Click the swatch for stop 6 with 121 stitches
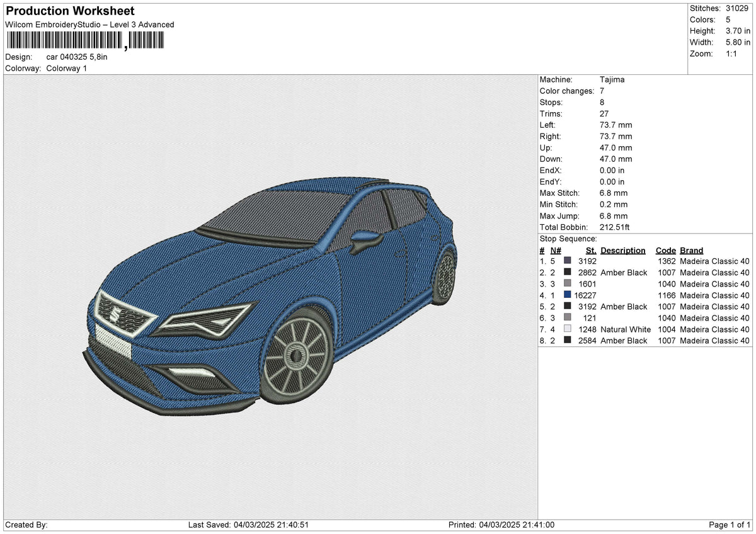This screenshot has height=534, width=756. tap(568, 318)
